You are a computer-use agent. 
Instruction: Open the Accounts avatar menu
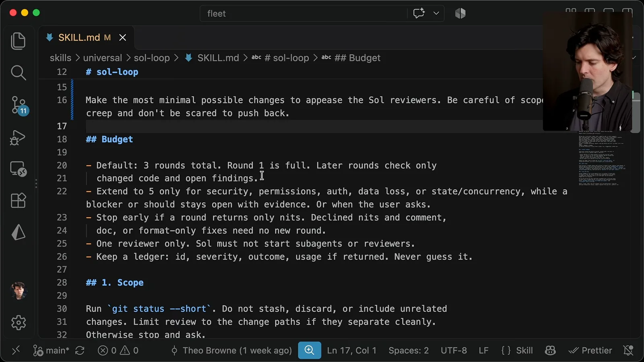point(19,291)
